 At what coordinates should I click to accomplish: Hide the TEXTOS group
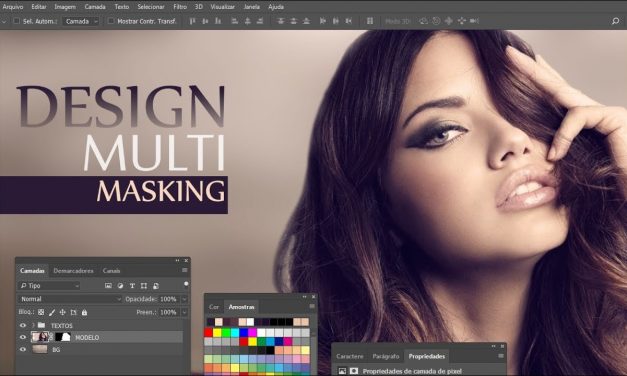(23, 326)
